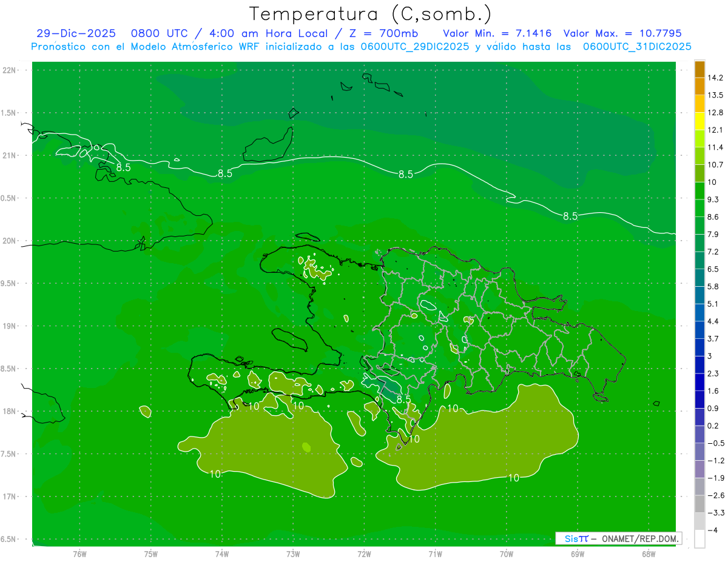Click the "6.5" color bar label

pos(713,269)
